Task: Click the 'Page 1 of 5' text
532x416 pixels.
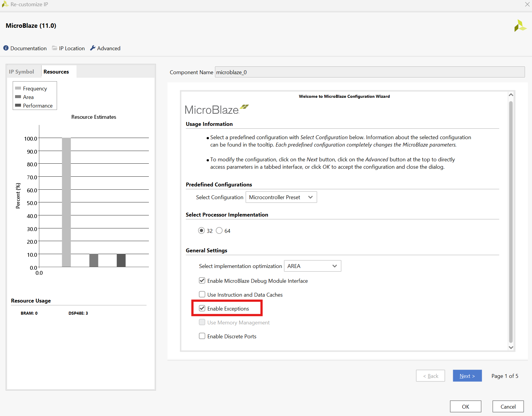Action: point(505,376)
